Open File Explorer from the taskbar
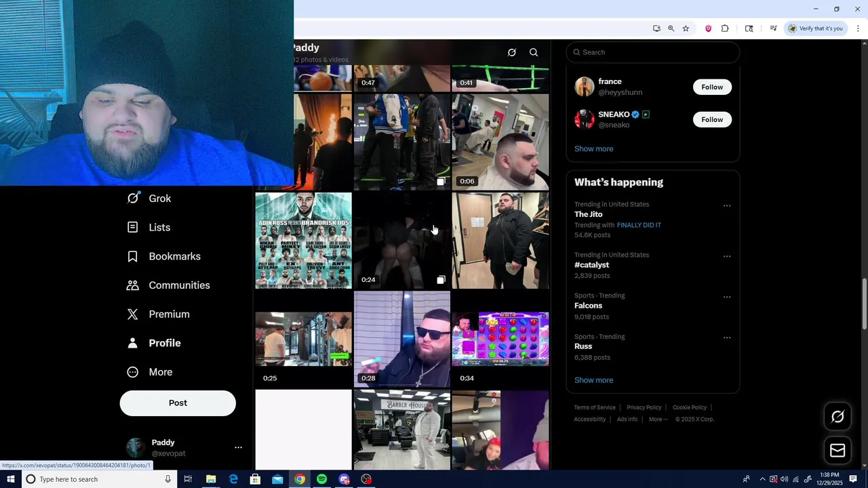Viewport: 868px width, 488px height. tap(211, 479)
